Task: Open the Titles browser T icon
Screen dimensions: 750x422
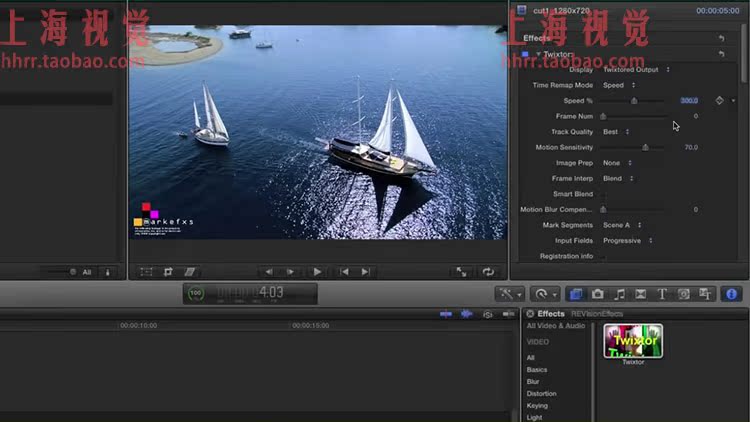Action: [662, 294]
